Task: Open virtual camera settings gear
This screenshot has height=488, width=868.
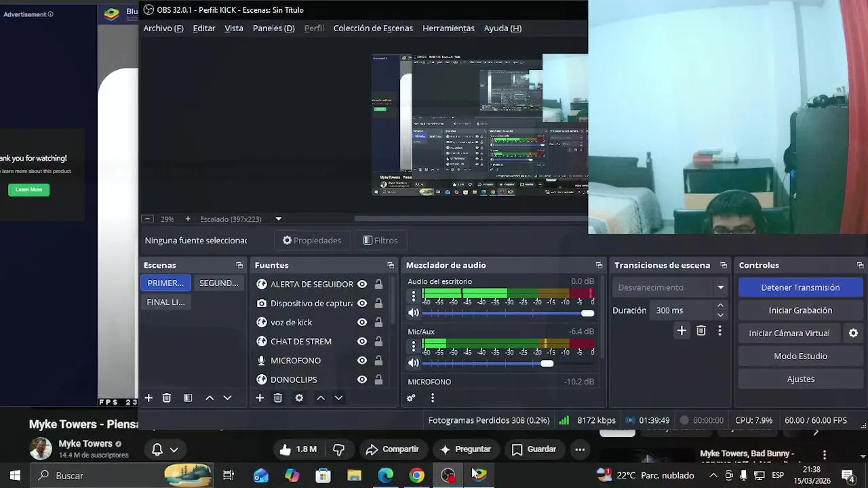Action: tap(854, 333)
